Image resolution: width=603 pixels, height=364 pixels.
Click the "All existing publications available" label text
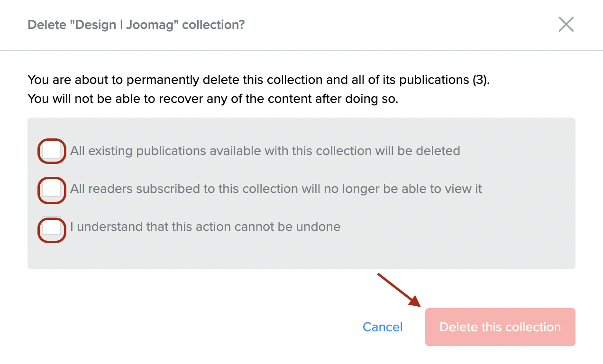[x=265, y=151]
